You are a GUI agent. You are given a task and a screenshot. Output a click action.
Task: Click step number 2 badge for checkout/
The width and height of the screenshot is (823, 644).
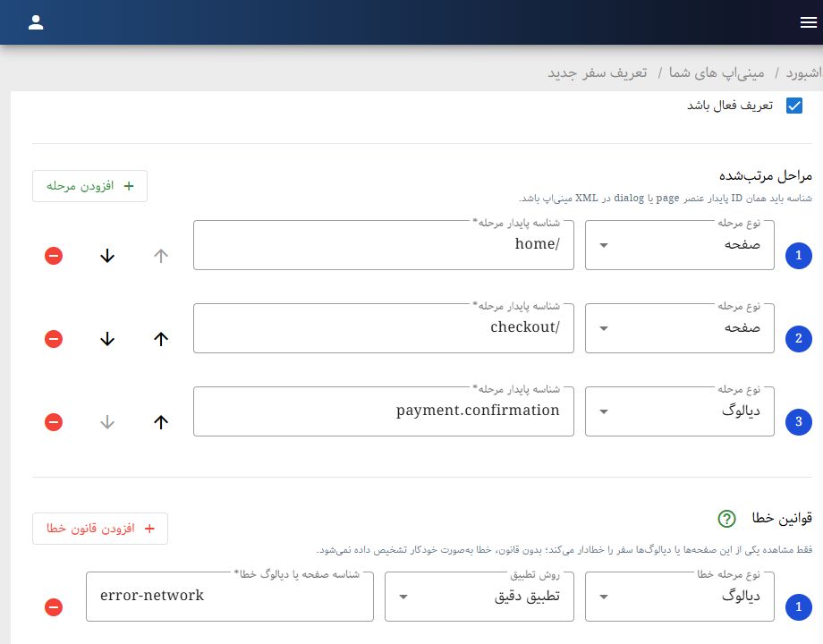click(x=798, y=338)
